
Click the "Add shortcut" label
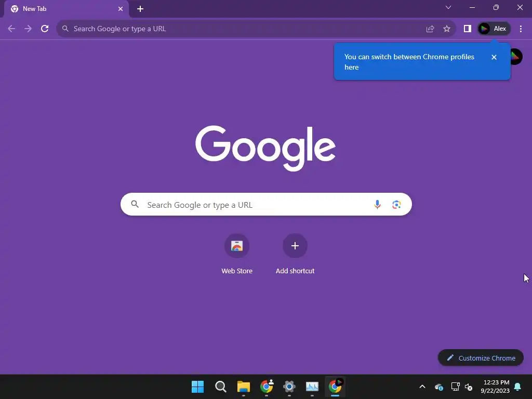pyautogui.click(x=295, y=271)
